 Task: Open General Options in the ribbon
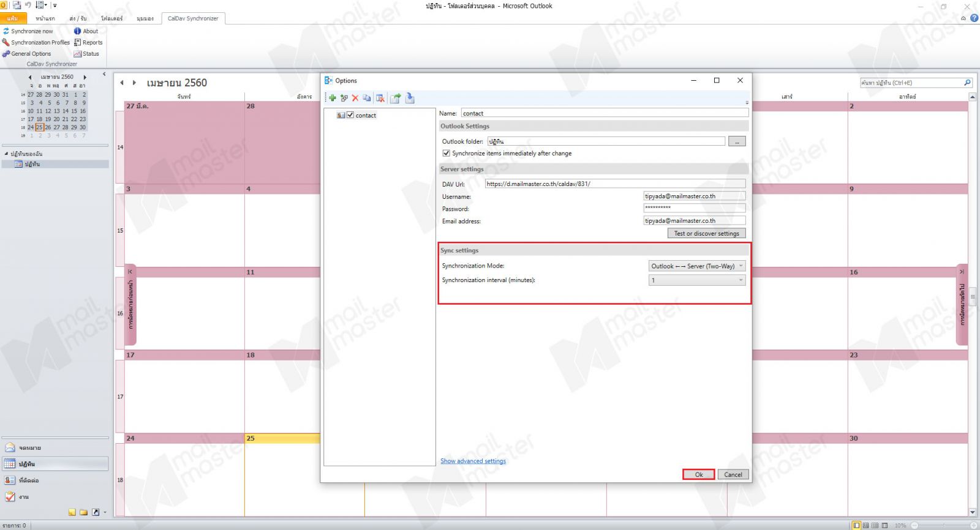27,54
